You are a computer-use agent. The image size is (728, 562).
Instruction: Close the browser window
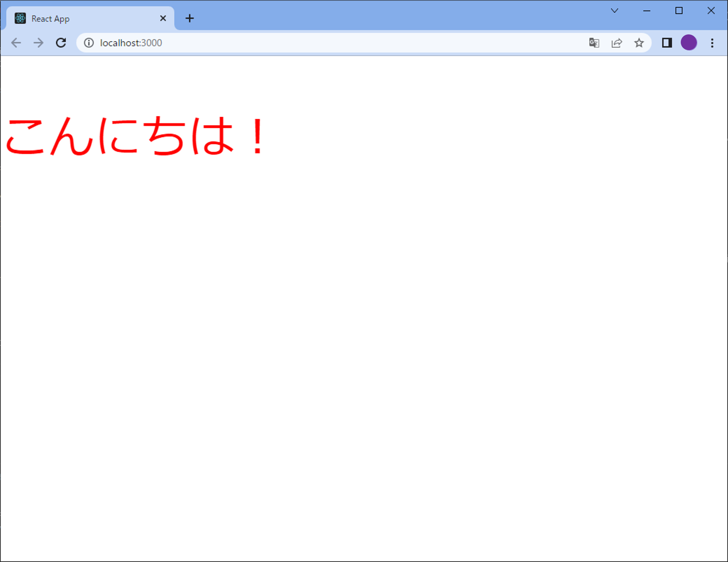pos(711,11)
